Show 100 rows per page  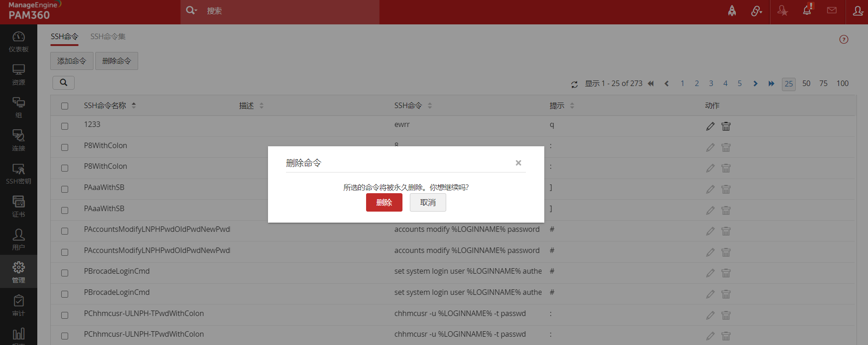click(x=843, y=83)
